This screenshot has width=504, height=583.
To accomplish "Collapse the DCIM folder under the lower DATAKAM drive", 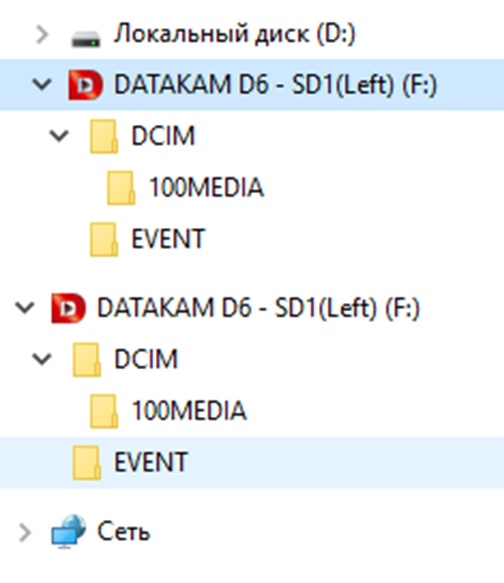I will pos(42,359).
